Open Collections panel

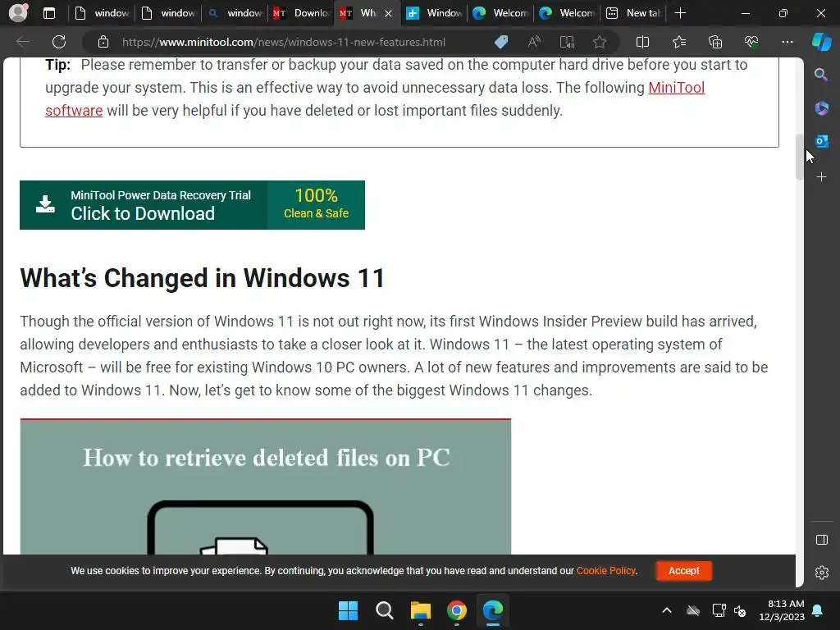tap(715, 42)
